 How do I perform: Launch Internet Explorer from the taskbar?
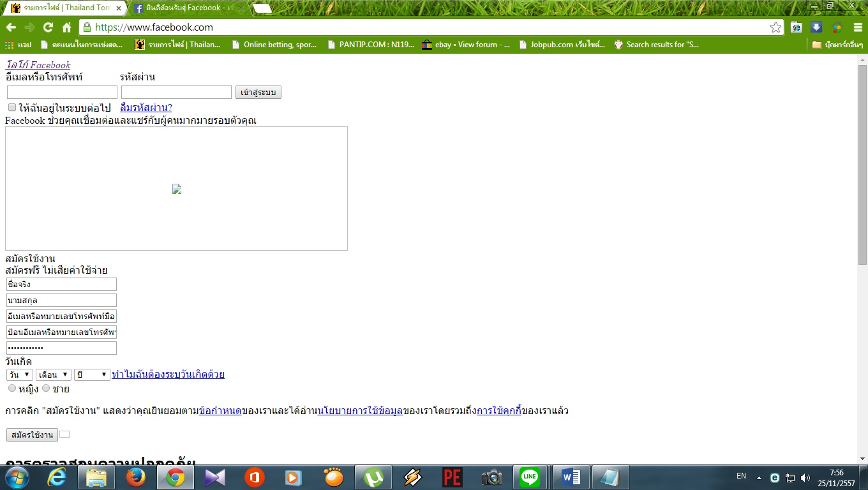pyautogui.click(x=57, y=477)
